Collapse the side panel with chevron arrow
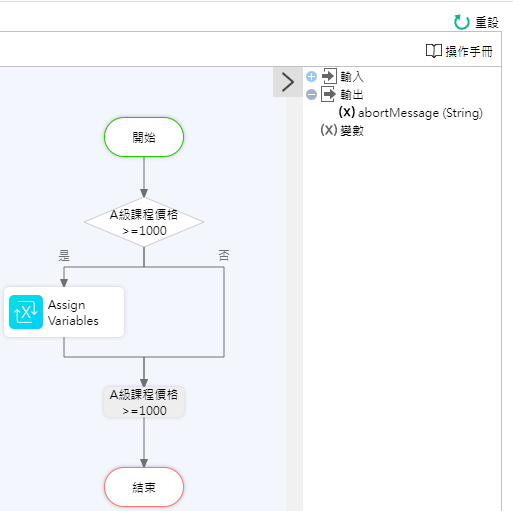513x511 pixels. click(x=288, y=82)
